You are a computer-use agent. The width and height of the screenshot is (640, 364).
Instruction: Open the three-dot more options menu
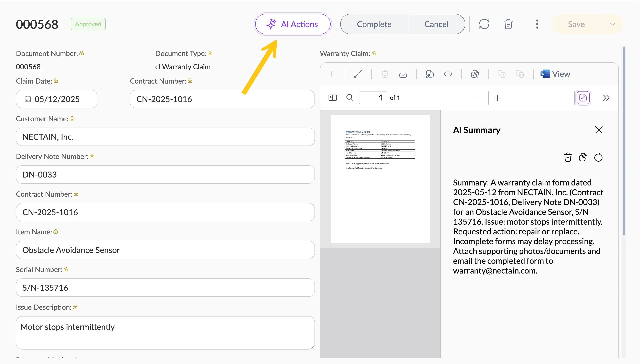[x=537, y=24]
